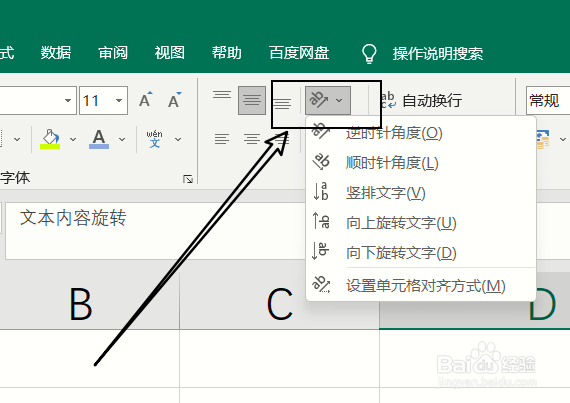Click the 操作说明搜索 search box

pos(438,54)
